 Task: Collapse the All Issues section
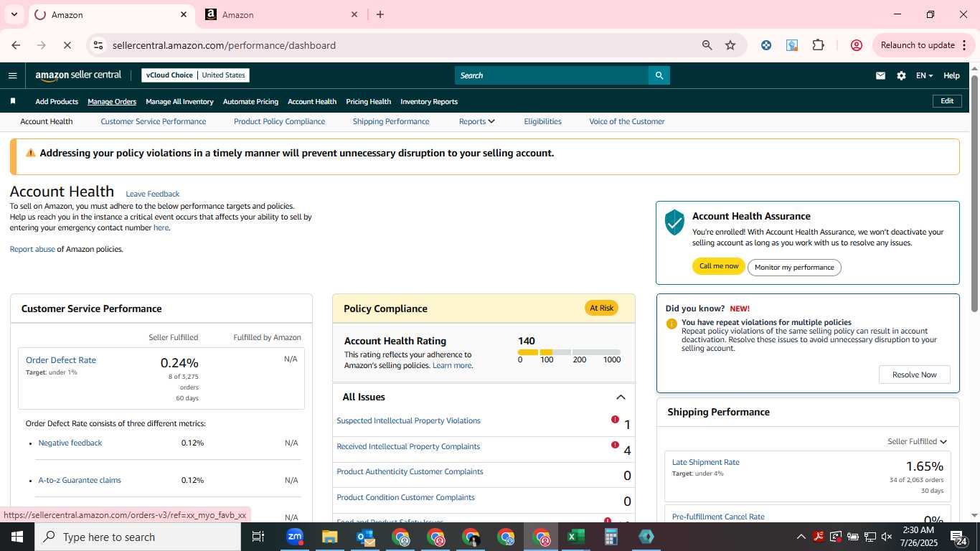pos(621,397)
